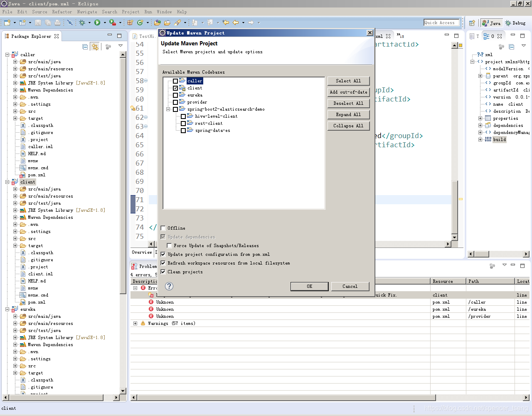The width and height of the screenshot is (532, 416).
Task: Click the Open Perspective icon
Action: (472, 23)
